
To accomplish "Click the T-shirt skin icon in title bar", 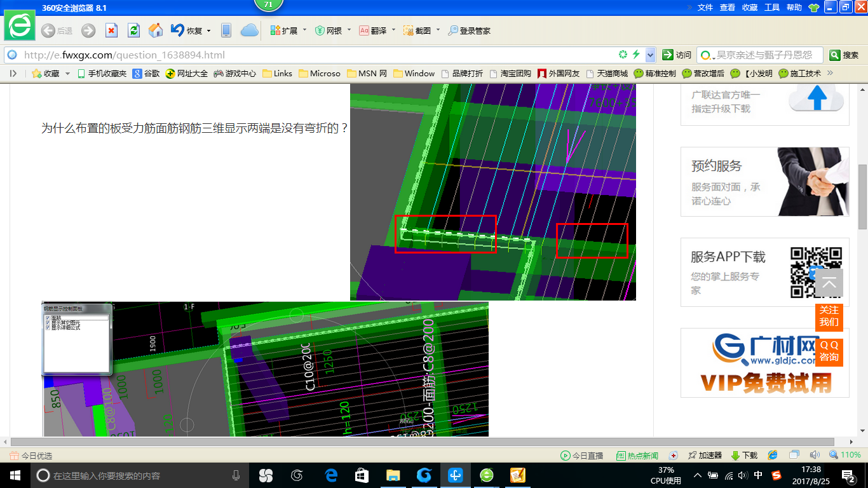I will pyautogui.click(x=813, y=8).
